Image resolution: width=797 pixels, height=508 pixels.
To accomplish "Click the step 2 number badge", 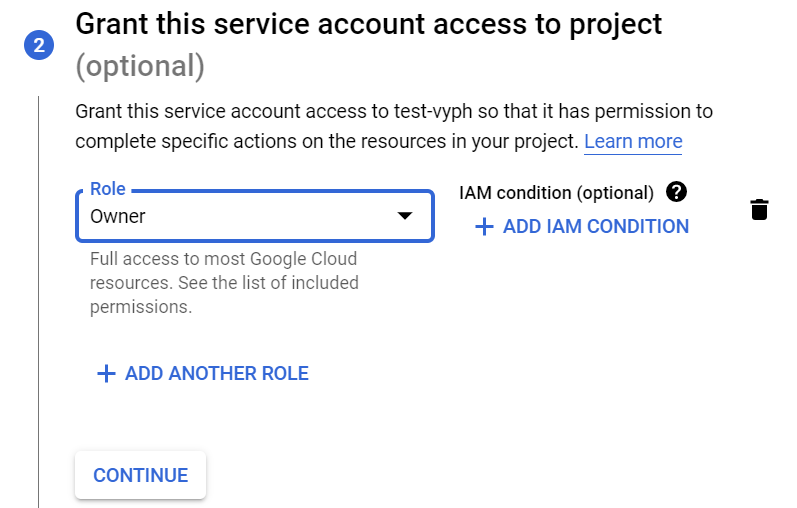I will [x=38, y=45].
